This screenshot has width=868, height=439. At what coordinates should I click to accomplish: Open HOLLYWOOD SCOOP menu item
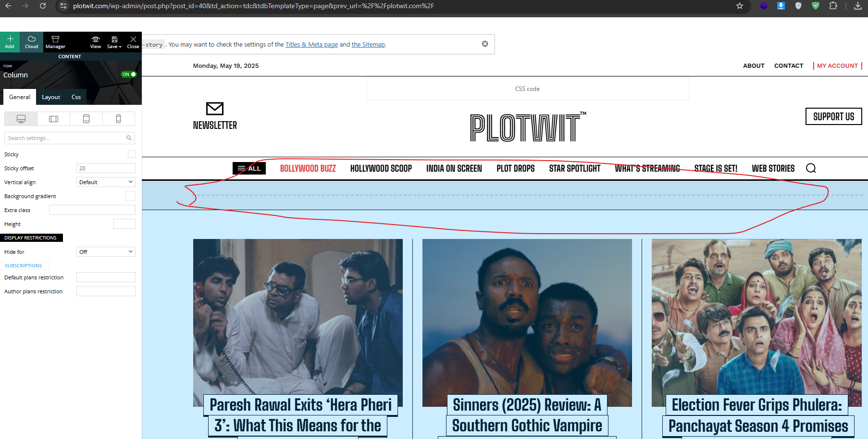click(x=381, y=169)
